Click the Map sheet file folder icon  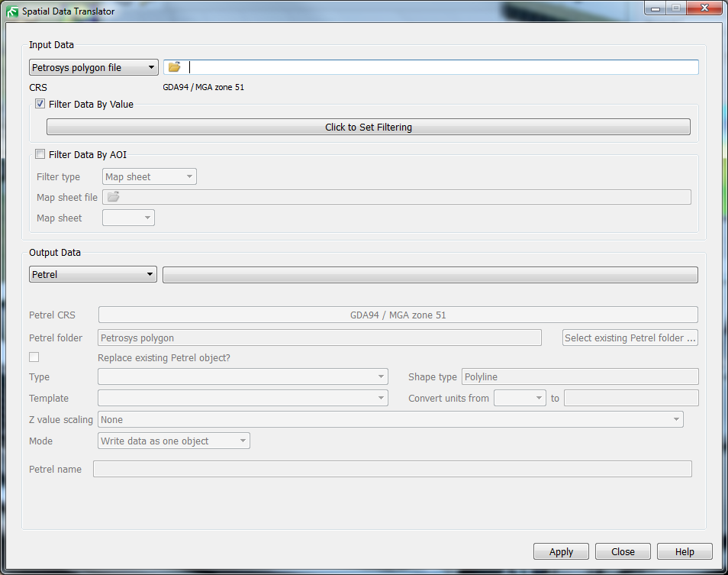coord(113,197)
